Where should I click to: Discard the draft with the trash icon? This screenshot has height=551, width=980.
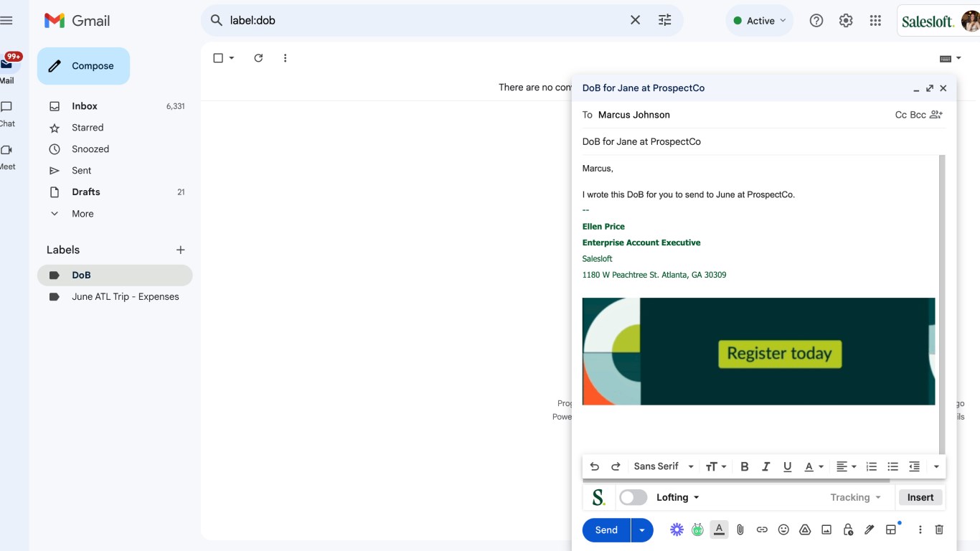point(939,529)
